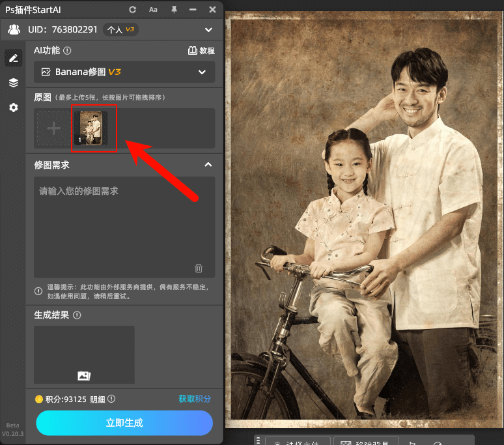The height and width of the screenshot is (445, 504).
Task: Select the pencil edit icon in sidebar
Action: tap(13, 58)
